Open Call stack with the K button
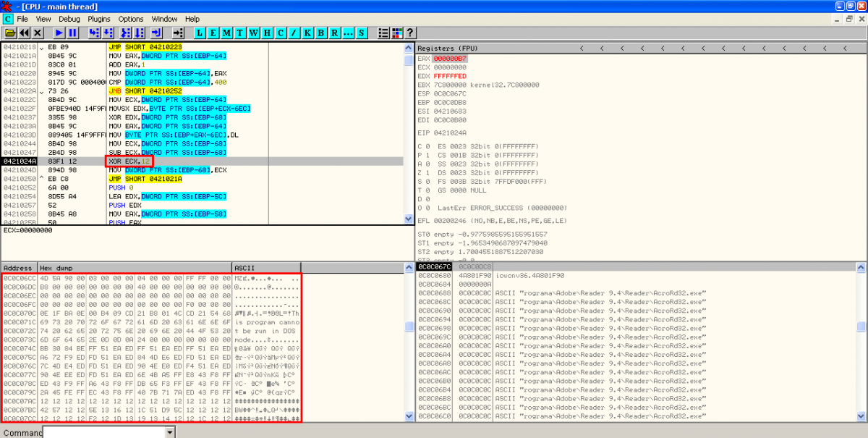 [307, 33]
